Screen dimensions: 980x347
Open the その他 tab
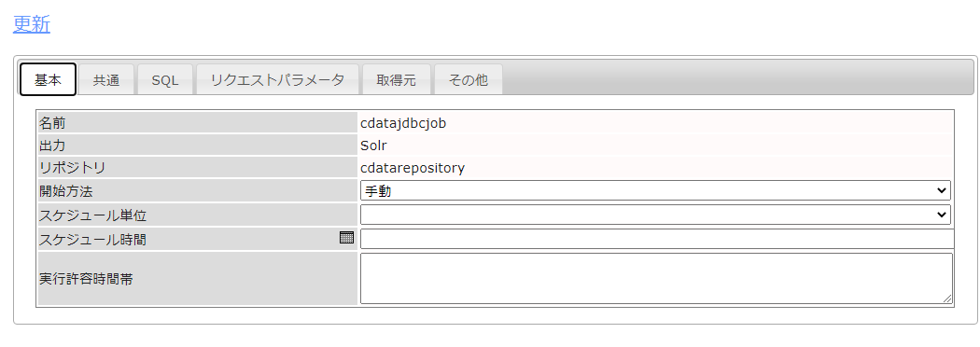(469, 79)
